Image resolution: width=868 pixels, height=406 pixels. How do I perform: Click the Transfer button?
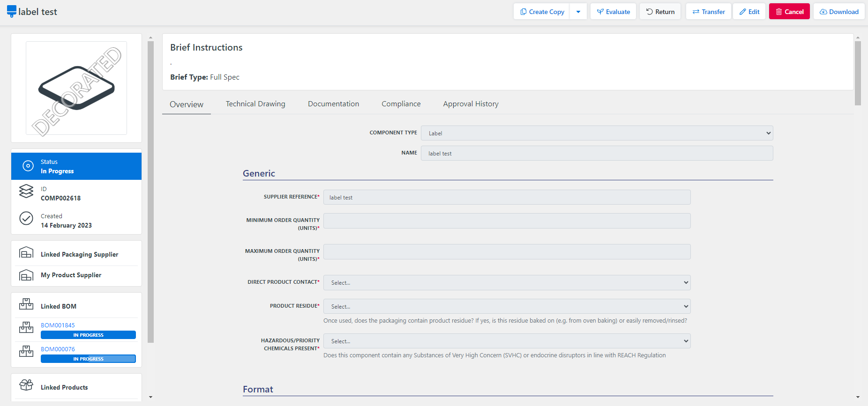click(x=708, y=12)
